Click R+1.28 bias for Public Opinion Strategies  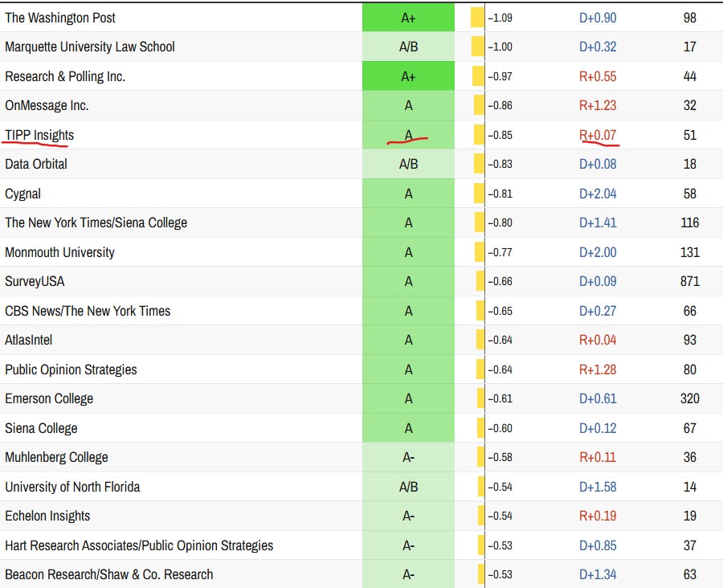click(x=598, y=369)
